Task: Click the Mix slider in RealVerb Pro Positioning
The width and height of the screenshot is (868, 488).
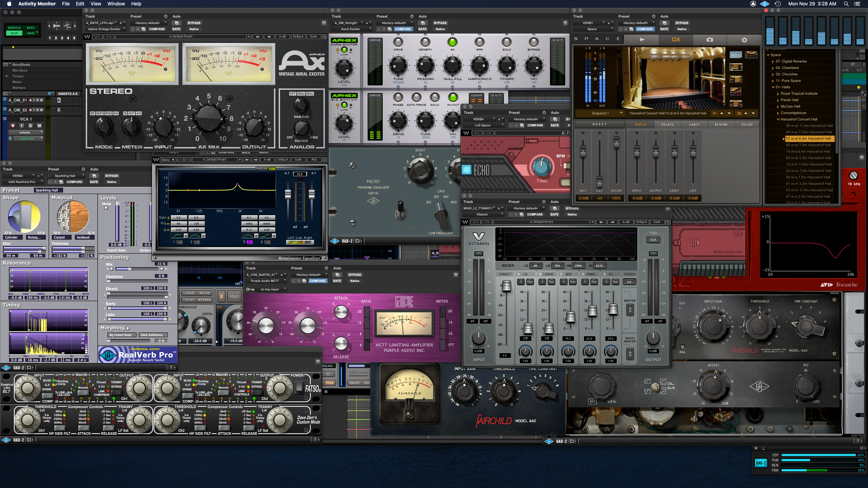Action: (137, 269)
